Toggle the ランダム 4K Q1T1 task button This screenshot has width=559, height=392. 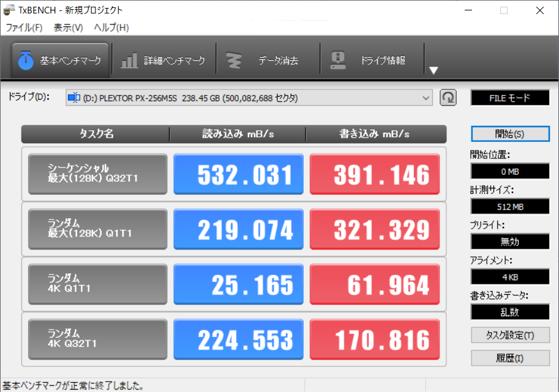click(98, 284)
